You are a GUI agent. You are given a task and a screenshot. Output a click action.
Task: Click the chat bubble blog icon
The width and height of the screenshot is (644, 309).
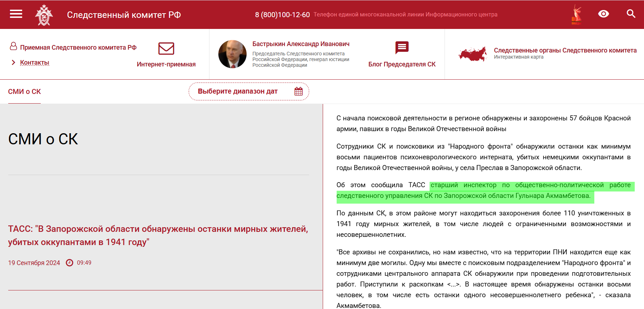[x=402, y=48]
